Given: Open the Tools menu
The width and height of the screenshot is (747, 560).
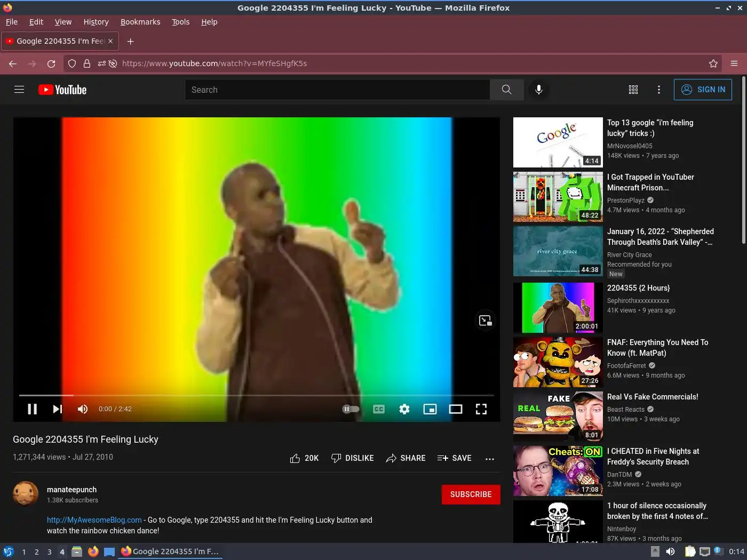Looking at the screenshot, I should click(x=180, y=22).
